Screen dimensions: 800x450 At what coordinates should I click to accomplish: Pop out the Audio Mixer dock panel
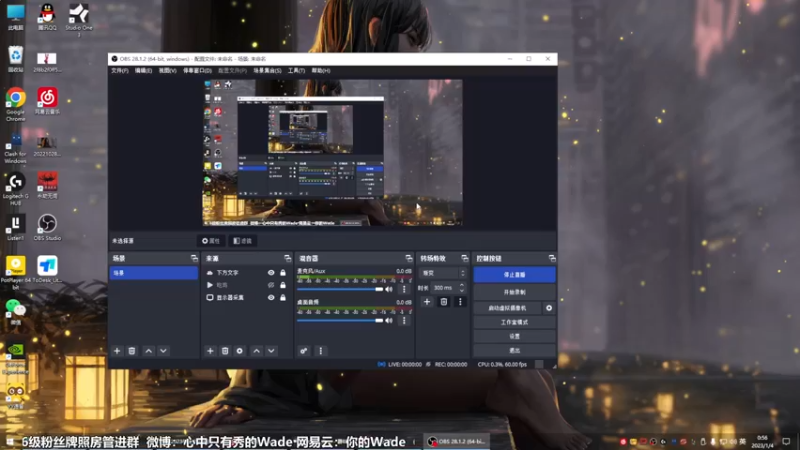point(409,259)
